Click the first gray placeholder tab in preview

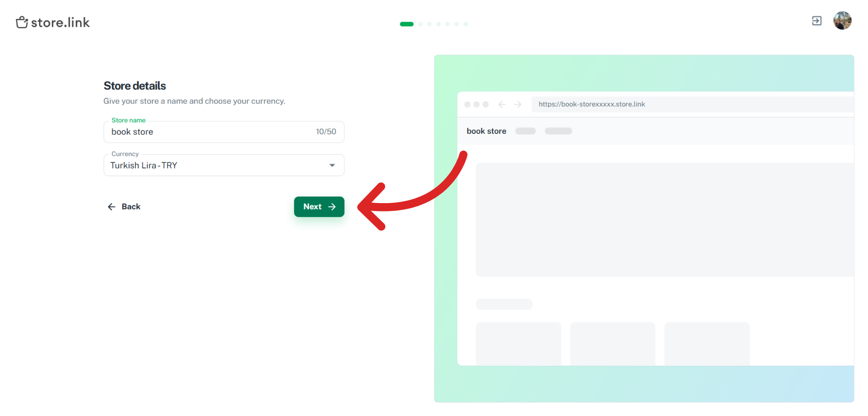coord(525,131)
